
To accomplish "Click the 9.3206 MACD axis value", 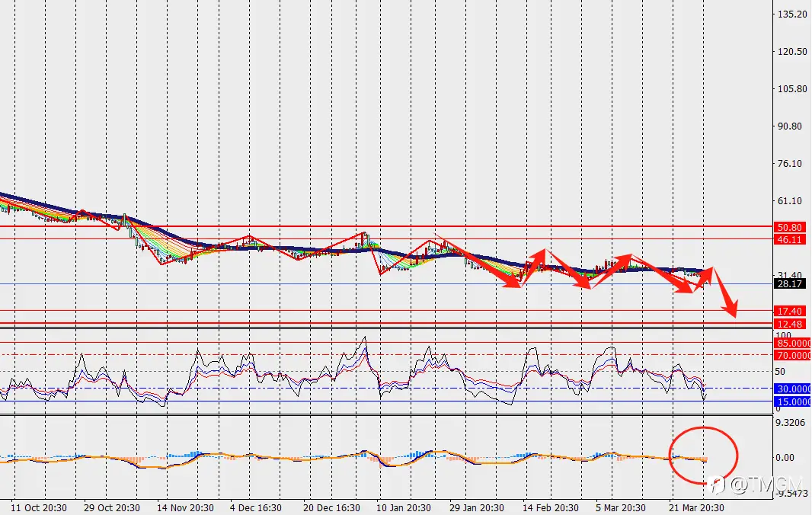I will 790,422.
